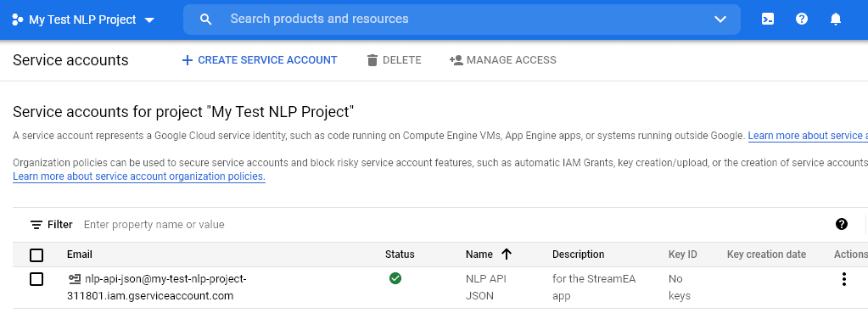Open service account organization policies link

point(139,176)
